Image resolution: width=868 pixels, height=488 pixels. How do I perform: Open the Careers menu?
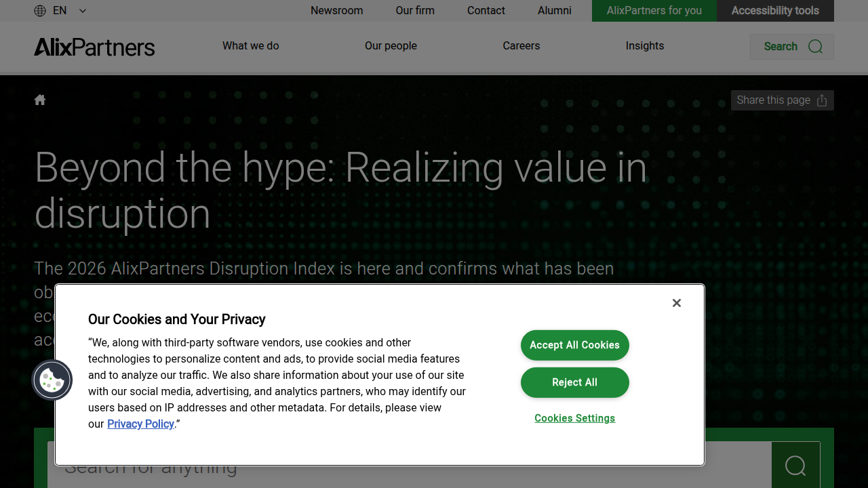[x=521, y=46]
